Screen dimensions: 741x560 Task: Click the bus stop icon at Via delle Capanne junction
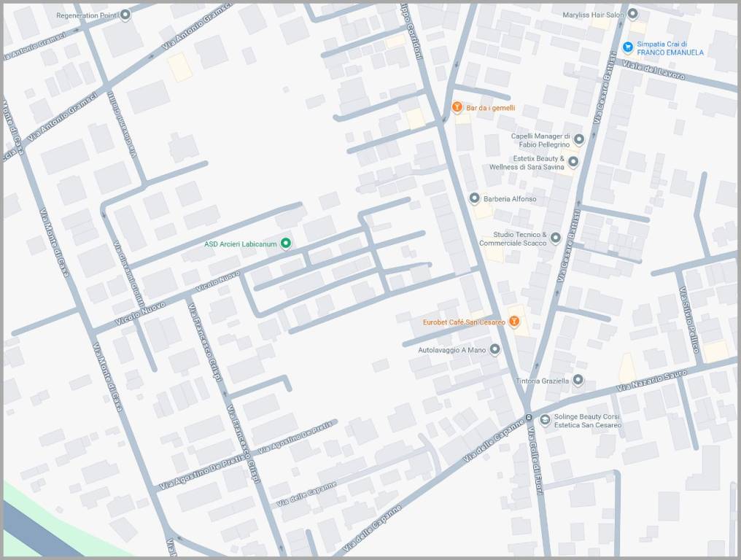[529, 418]
